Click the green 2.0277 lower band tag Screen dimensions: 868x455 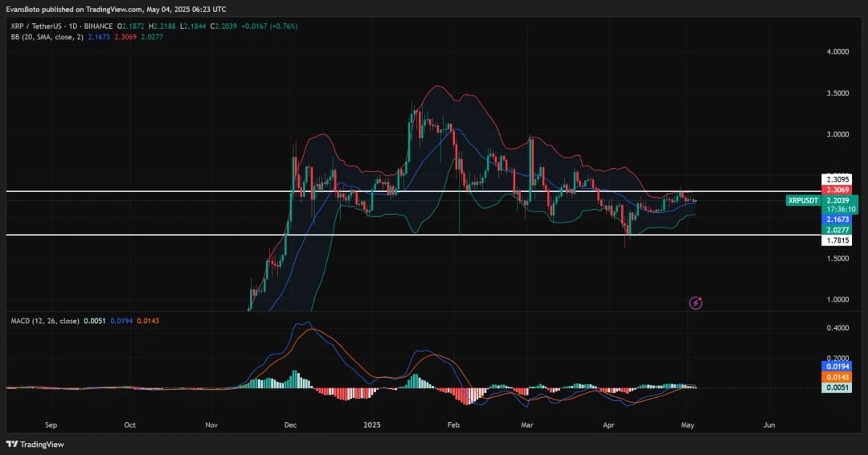tap(836, 229)
